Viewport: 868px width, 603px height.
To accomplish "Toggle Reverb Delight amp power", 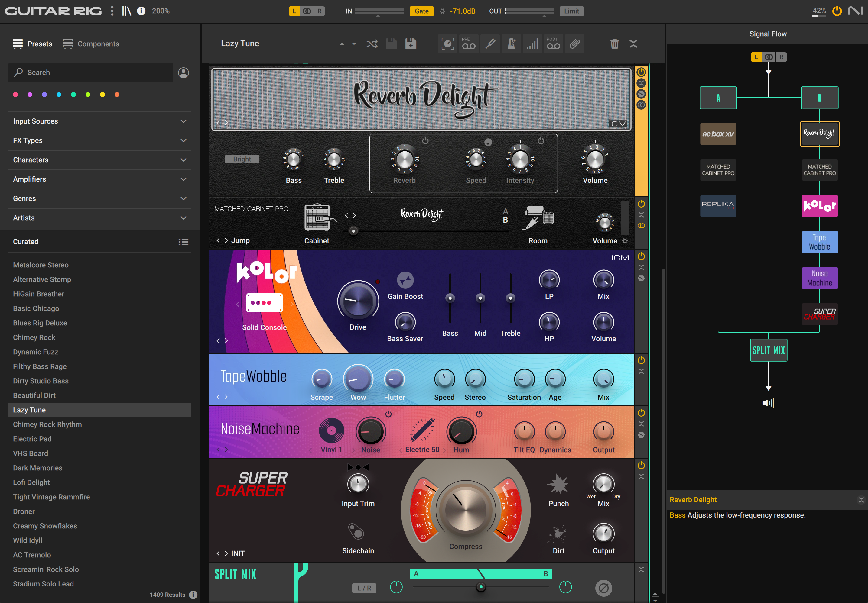I will [x=641, y=72].
